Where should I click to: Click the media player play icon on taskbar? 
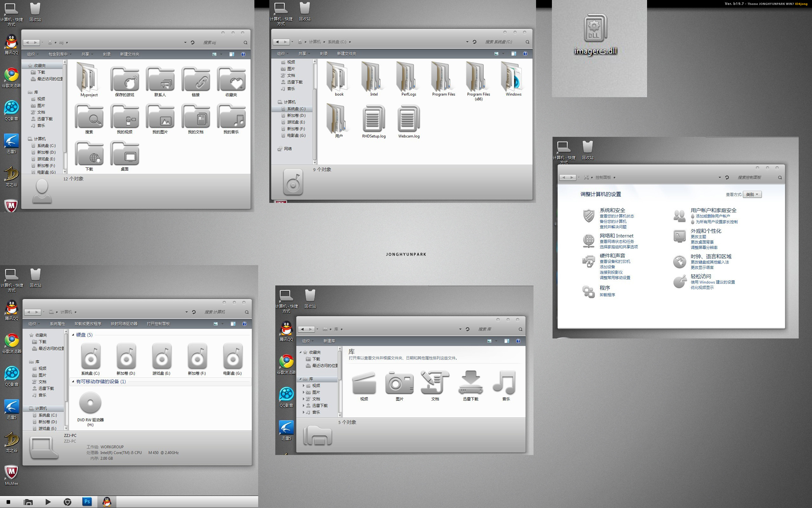pos(48,502)
